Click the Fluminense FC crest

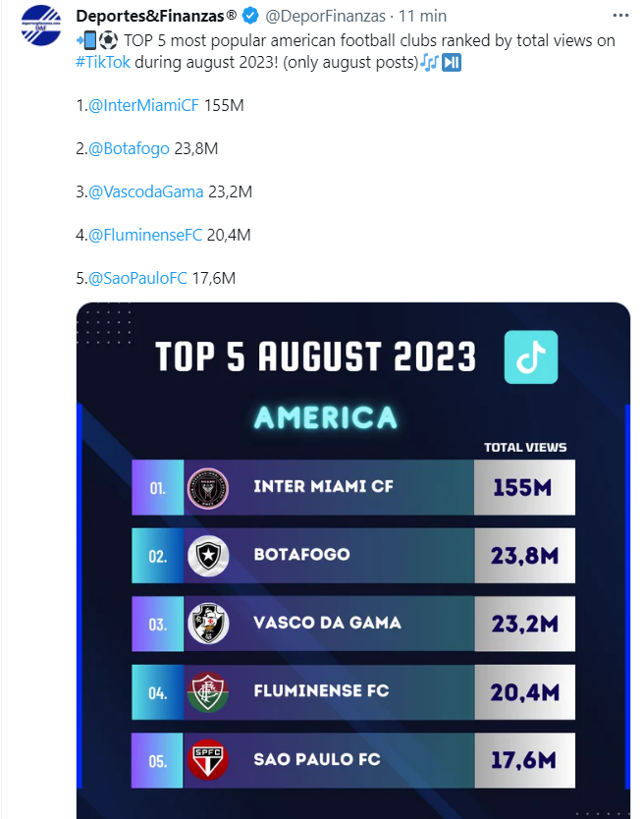pos(208,692)
